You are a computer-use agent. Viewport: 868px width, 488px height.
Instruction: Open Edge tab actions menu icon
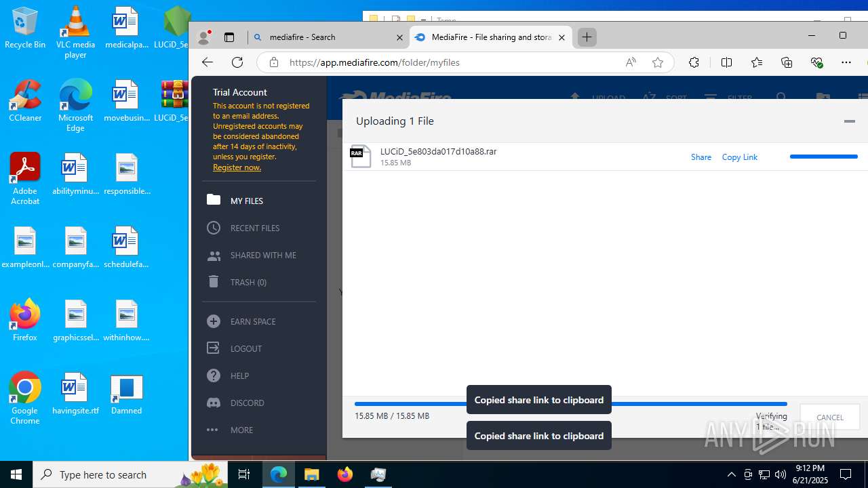coord(229,37)
